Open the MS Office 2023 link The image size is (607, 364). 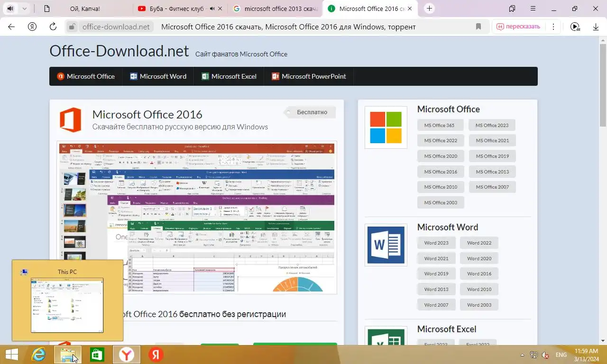tap(492, 125)
